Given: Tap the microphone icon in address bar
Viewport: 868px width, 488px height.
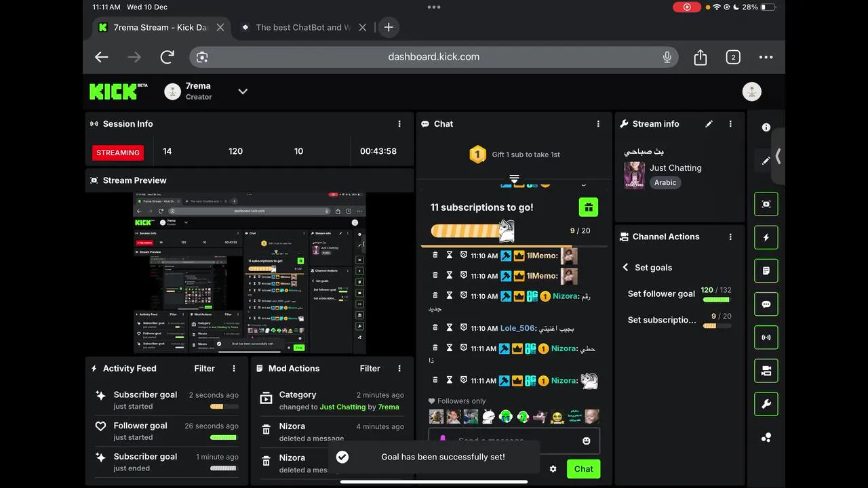Looking at the screenshot, I should coord(667,57).
